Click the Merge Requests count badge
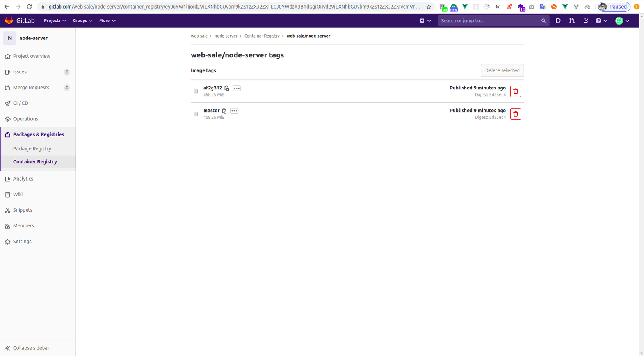This screenshot has width=644, height=356. coord(67,88)
